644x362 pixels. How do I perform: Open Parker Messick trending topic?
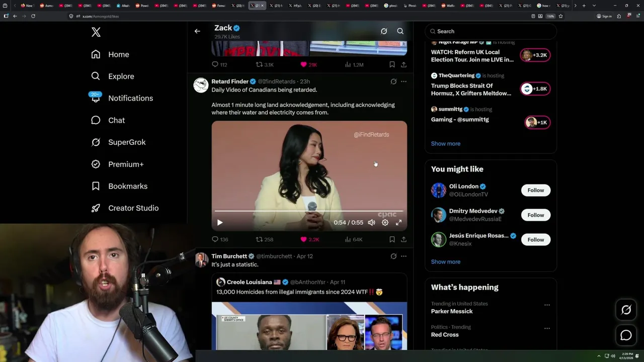(x=451, y=311)
